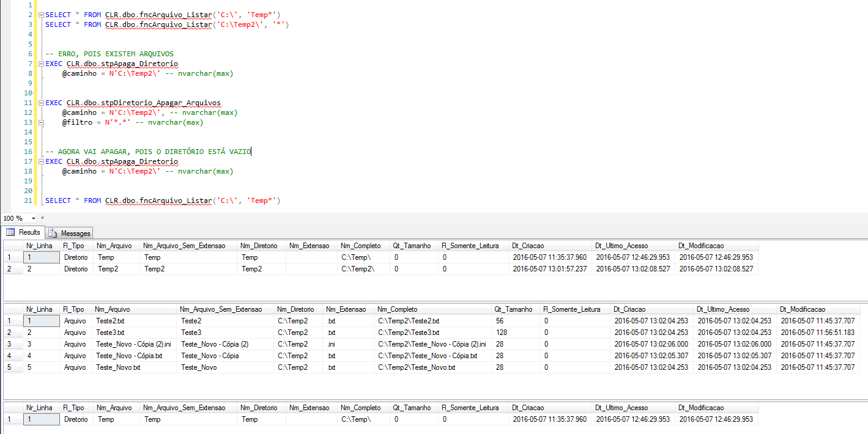Collapse stpDiretorio_Apagar_Arquivos block at line 11

click(x=40, y=103)
